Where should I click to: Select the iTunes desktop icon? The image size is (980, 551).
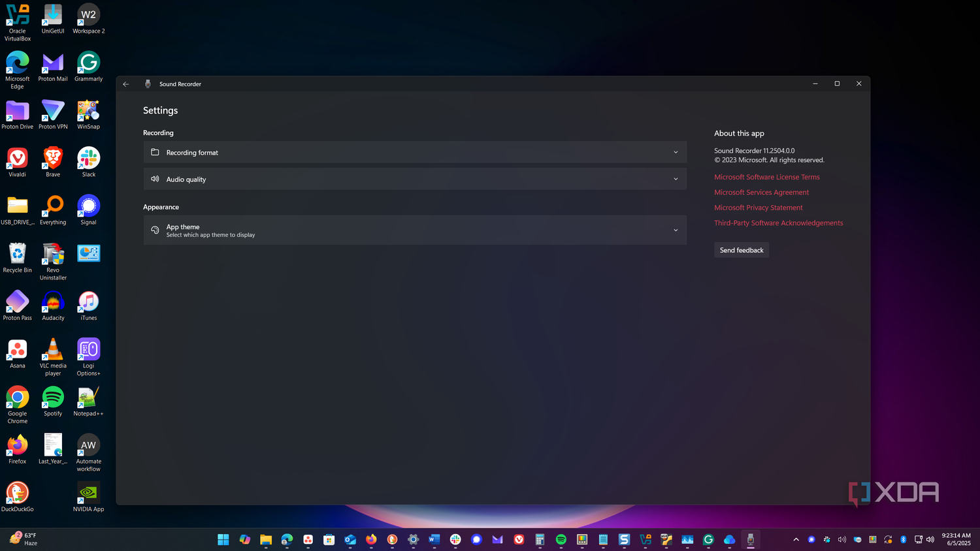click(x=89, y=306)
